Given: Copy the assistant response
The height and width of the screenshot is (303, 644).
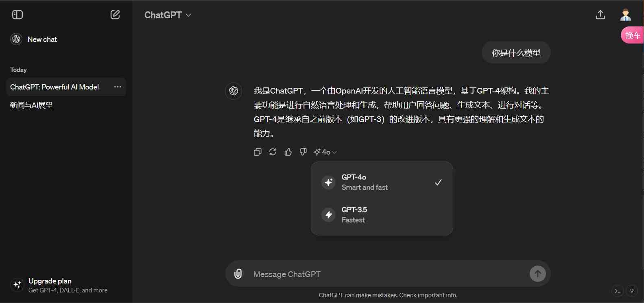Looking at the screenshot, I should click(258, 152).
